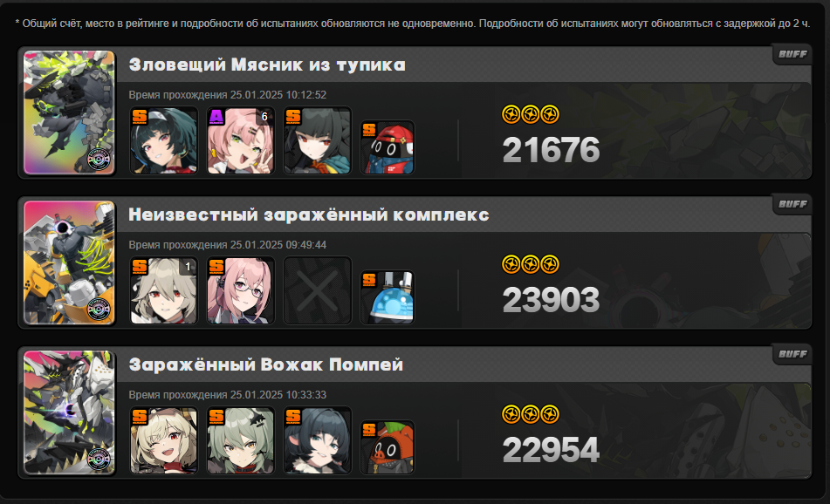Click the score 23903

pos(551,300)
